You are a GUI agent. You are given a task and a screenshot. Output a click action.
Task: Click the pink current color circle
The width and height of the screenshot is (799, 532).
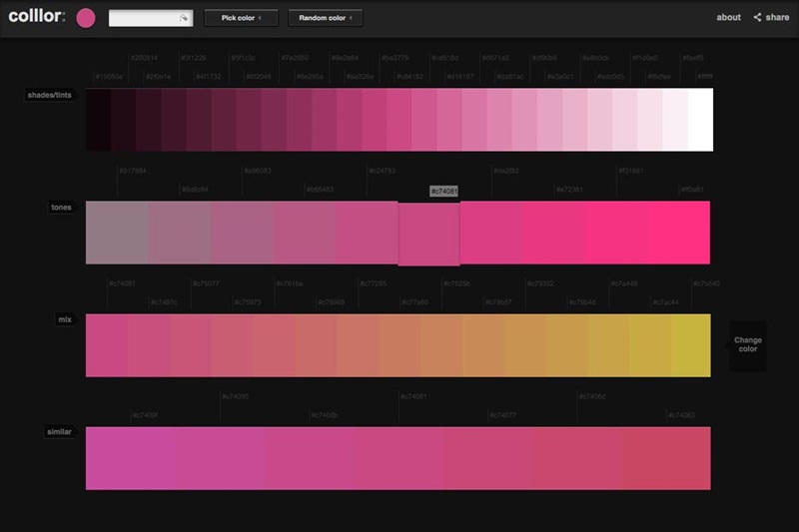click(x=86, y=18)
